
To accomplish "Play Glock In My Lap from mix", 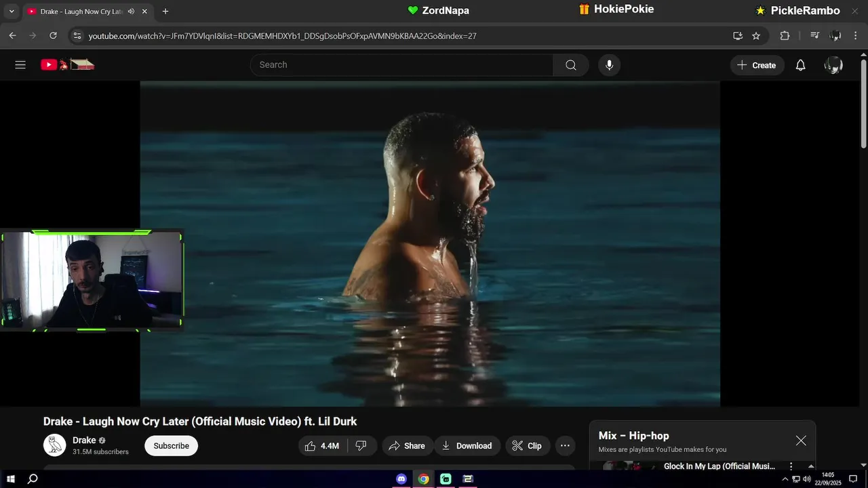I will [719, 466].
